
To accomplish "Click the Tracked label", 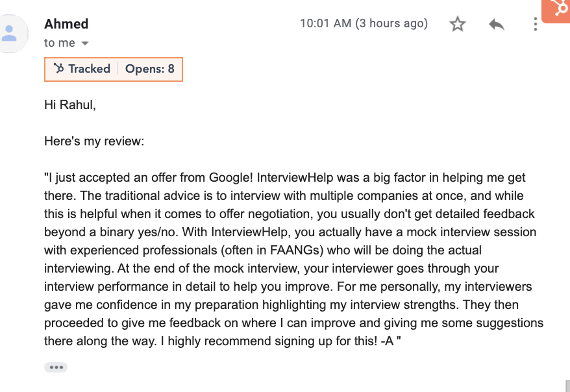I will [x=89, y=69].
